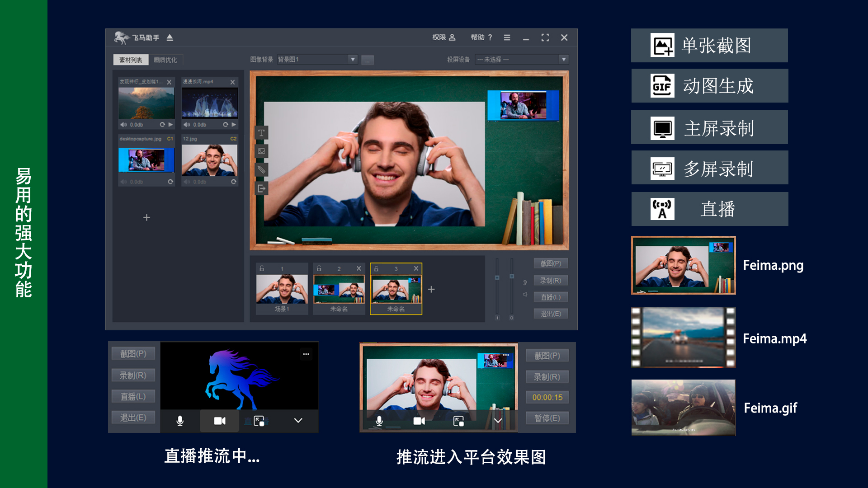Open the 投屏设备 device dropdown
Viewport: 868px width, 488px height.
point(563,59)
